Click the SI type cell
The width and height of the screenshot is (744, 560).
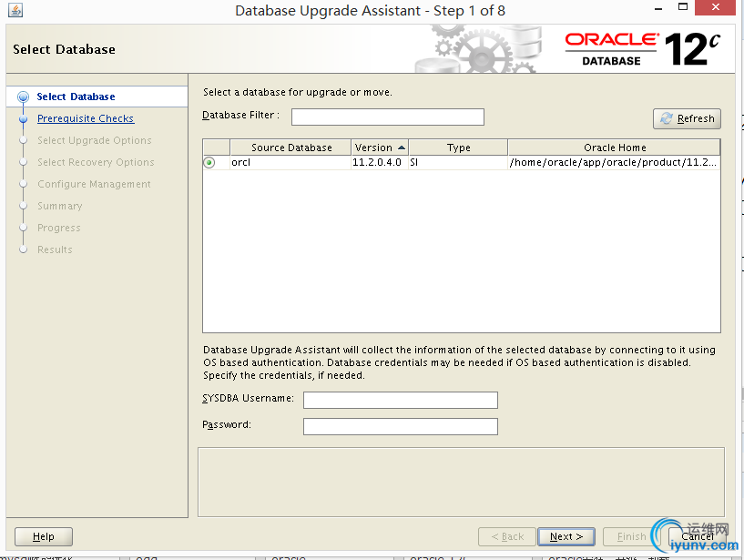click(x=458, y=162)
